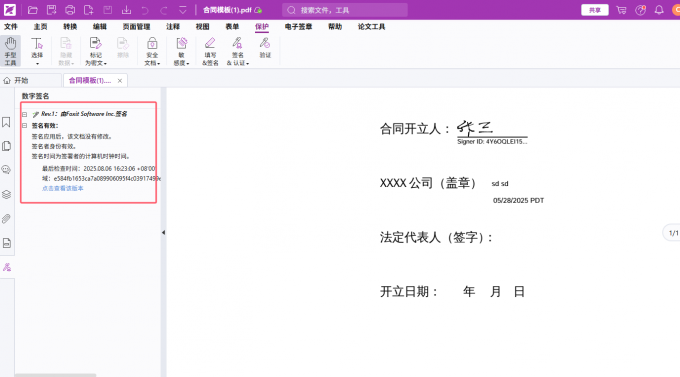Click the 点击查看该版本 link
The height and width of the screenshot is (377, 680).
(62, 188)
